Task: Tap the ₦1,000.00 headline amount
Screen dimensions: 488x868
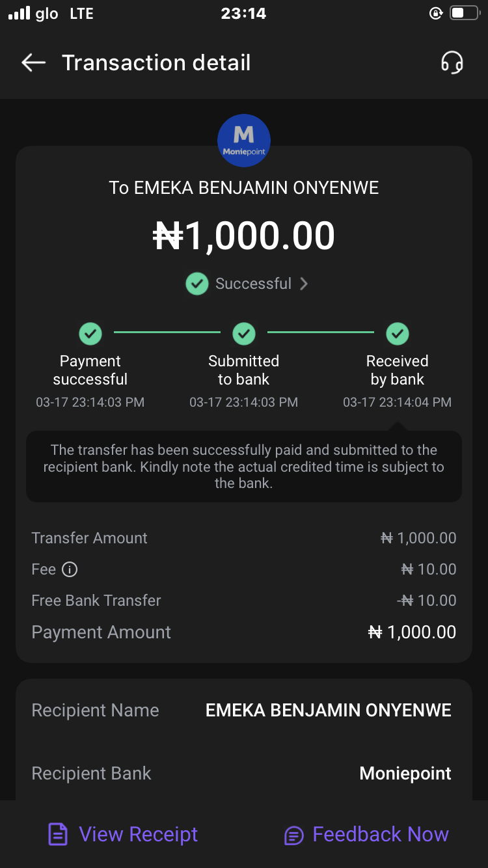Action: pyautogui.click(x=243, y=236)
